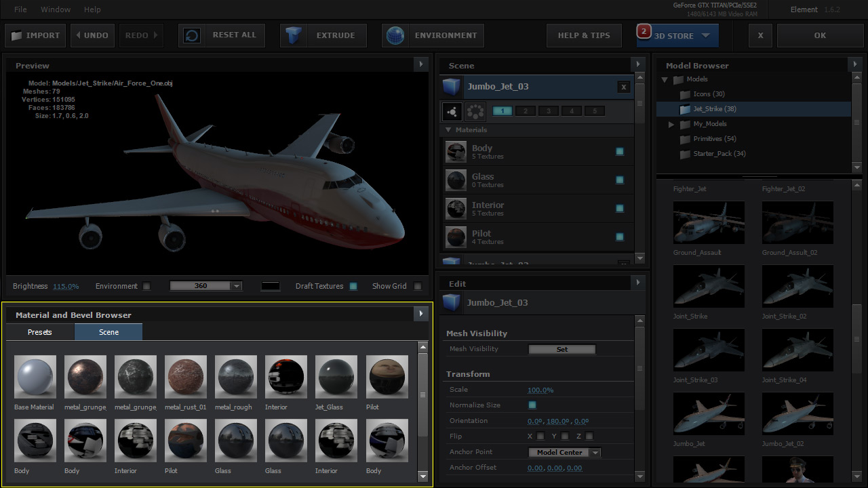Toggle the Normalize Size checkbox
Viewport: 868px width, 488px height.
tap(532, 405)
